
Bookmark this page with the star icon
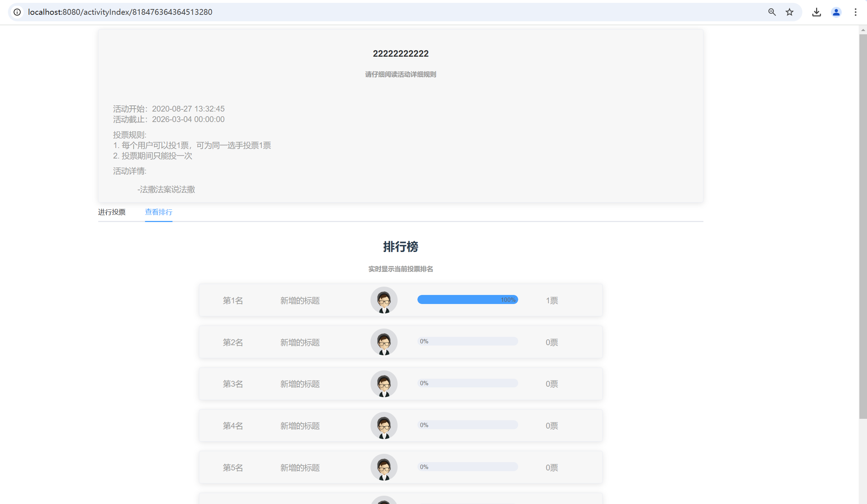click(789, 12)
